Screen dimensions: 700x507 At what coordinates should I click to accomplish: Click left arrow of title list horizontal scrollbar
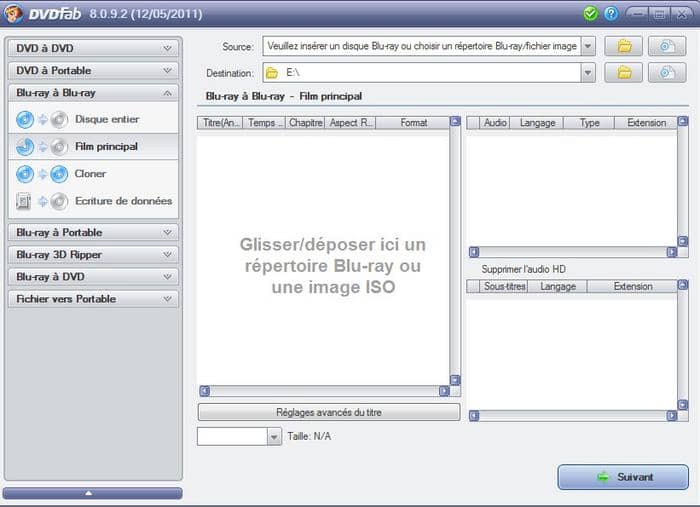coord(204,391)
